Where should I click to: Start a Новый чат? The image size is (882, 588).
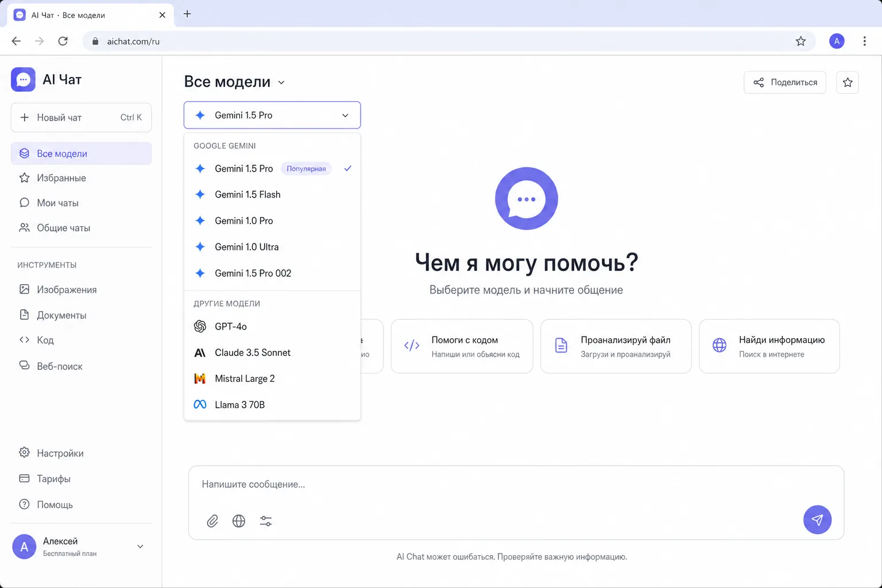coord(81,118)
